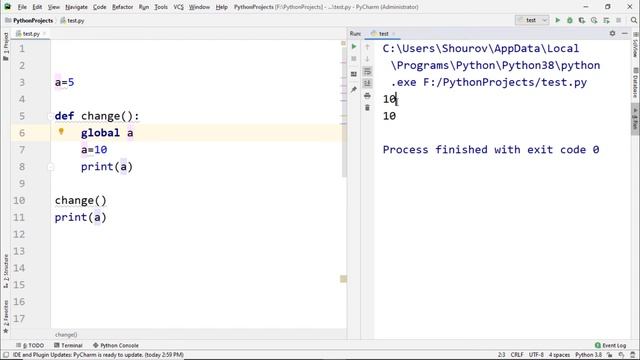Screen dimensions: 640x360
Task: Open Database side tab
Action: pos(635,83)
